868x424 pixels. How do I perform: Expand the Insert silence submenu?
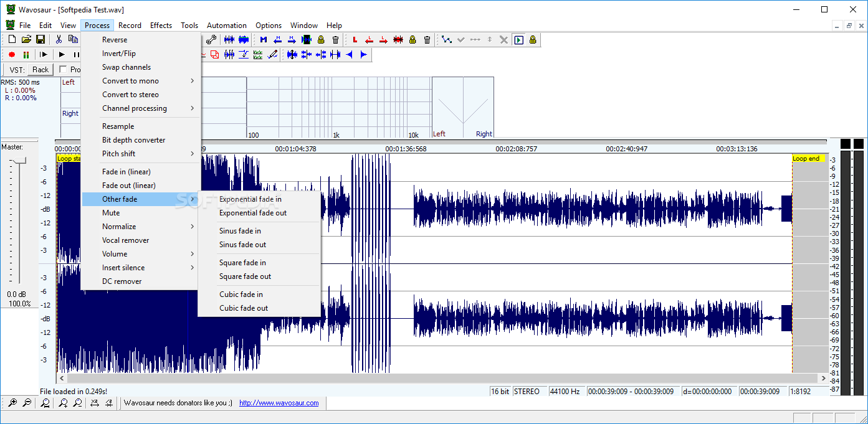(141, 268)
